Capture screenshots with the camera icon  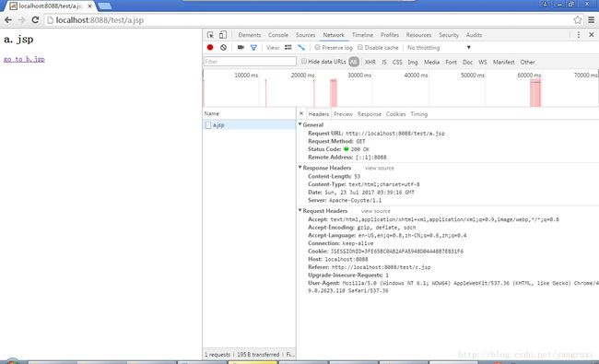tap(241, 47)
